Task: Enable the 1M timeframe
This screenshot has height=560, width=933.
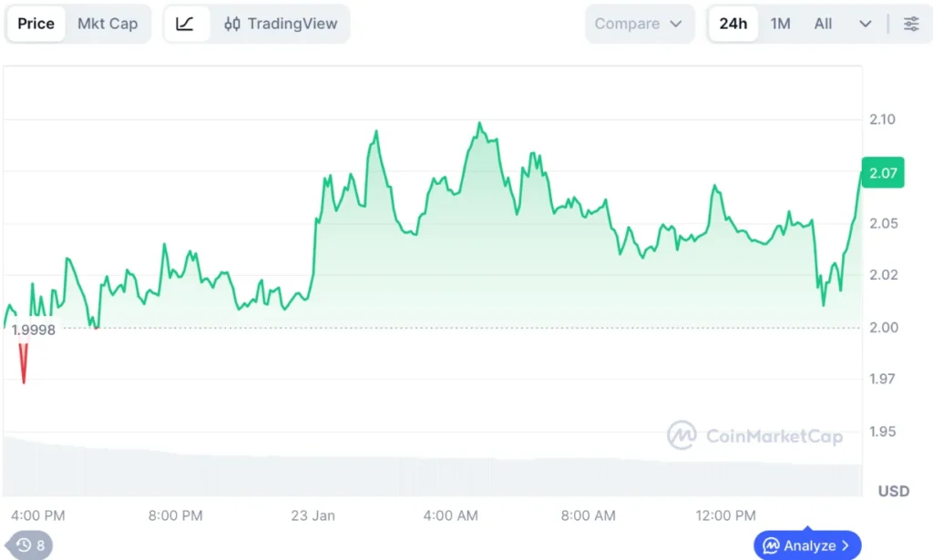Action: (x=780, y=24)
